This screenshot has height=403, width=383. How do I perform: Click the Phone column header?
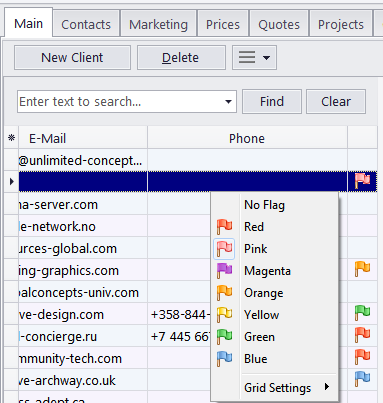click(247, 138)
